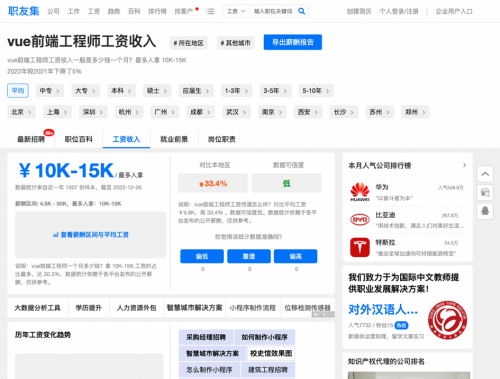Open the 趋势 top navigation item
Image resolution: width=500 pixels, height=379 pixels.
[x=114, y=11]
